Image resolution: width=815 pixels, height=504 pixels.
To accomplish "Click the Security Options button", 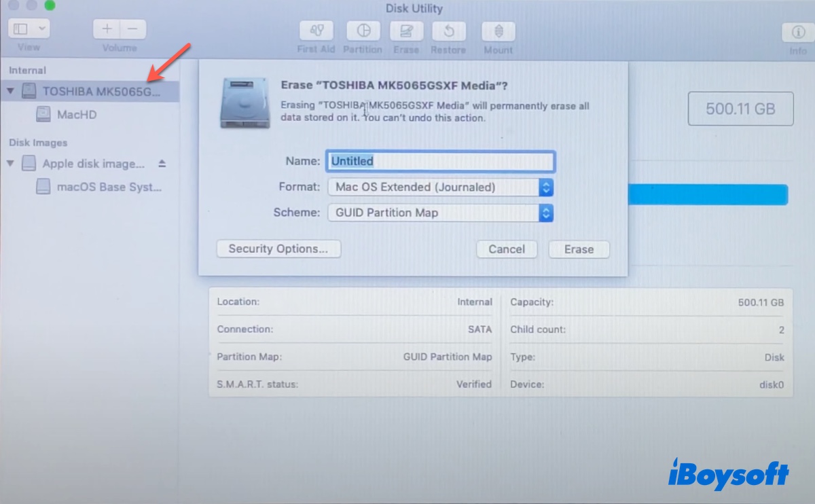I will pos(278,249).
